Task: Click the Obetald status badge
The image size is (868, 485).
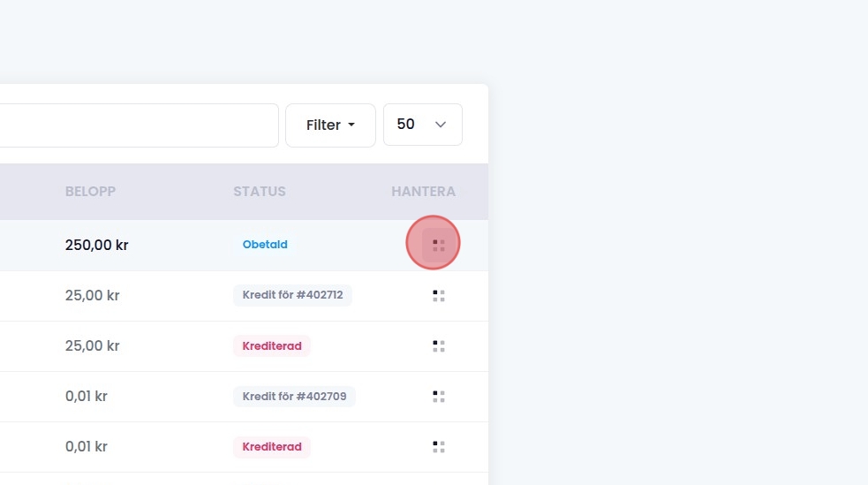Action: coord(265,245)
